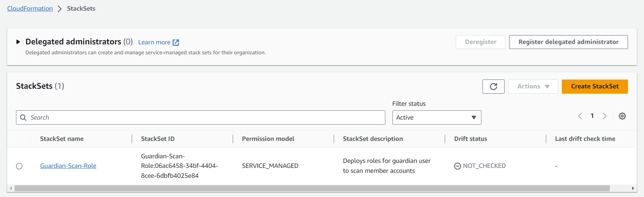Screen dimensions: 644x197
Task: Click the scrollbar right arrow
Action: click(633, 188)
